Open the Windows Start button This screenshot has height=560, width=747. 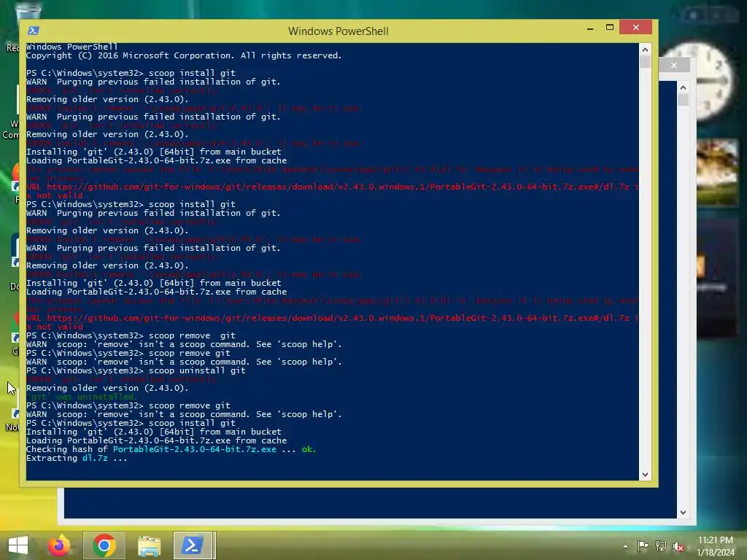(x=18, y=545)
